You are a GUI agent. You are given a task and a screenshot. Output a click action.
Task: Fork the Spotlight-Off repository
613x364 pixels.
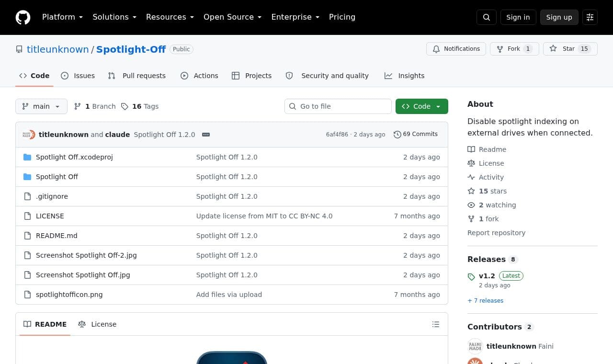pyautogui.click(x=514, y=49)
